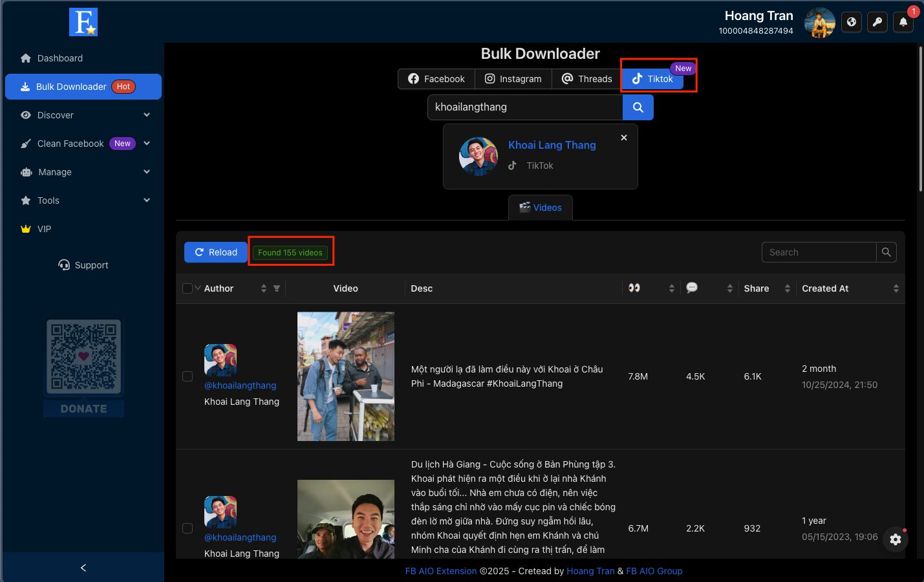This screenshot has width=924, height=582.
Task: Open the notifications bell icon
Action: click(903, 22)
